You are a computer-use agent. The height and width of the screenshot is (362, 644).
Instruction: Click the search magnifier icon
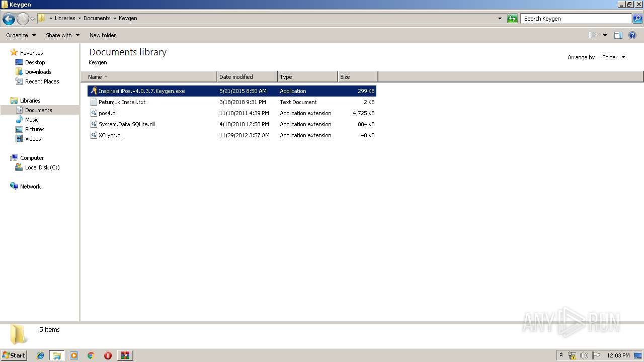point(637,19)
